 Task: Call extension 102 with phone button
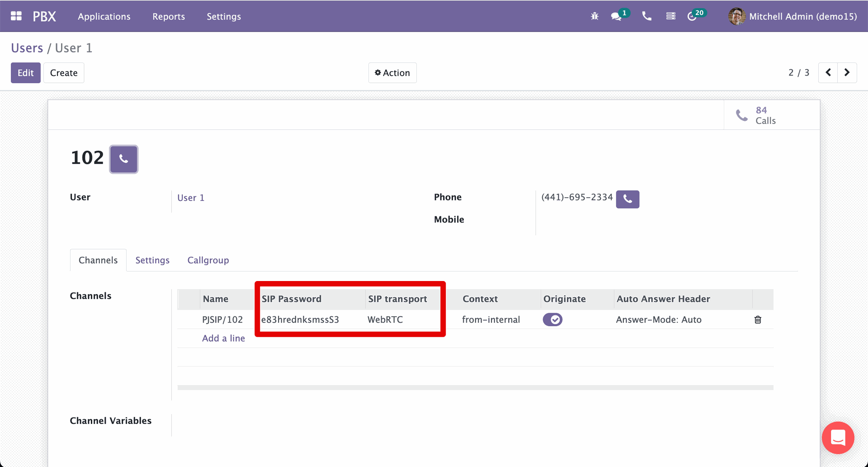(x=123, y=159)
